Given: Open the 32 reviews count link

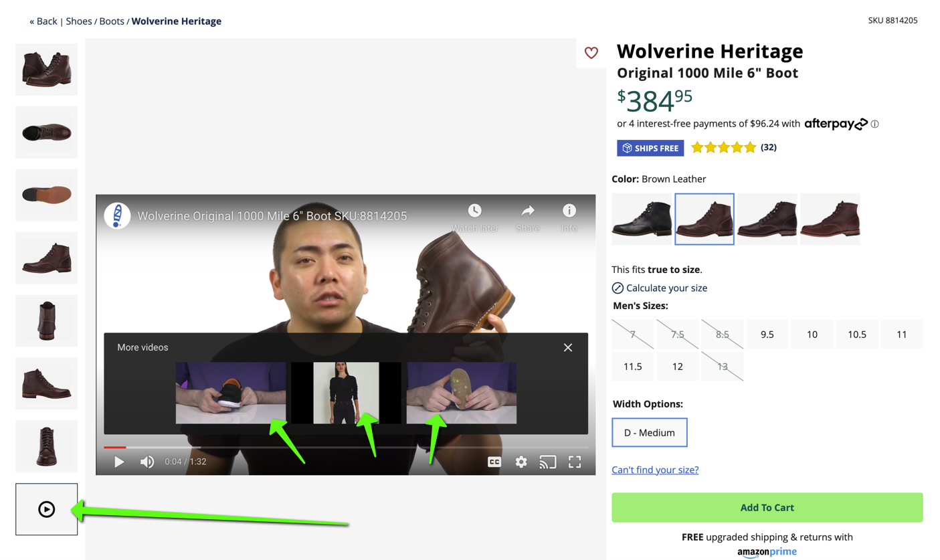Looking at the screenshot, I should coord(769,147).
